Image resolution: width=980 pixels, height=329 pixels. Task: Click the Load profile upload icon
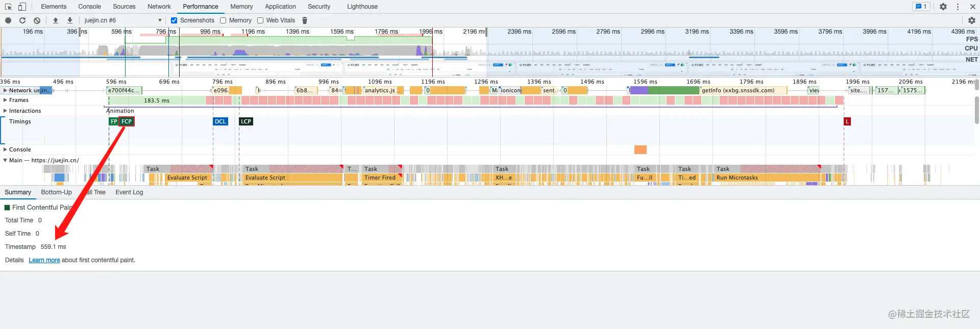[56, 20]
